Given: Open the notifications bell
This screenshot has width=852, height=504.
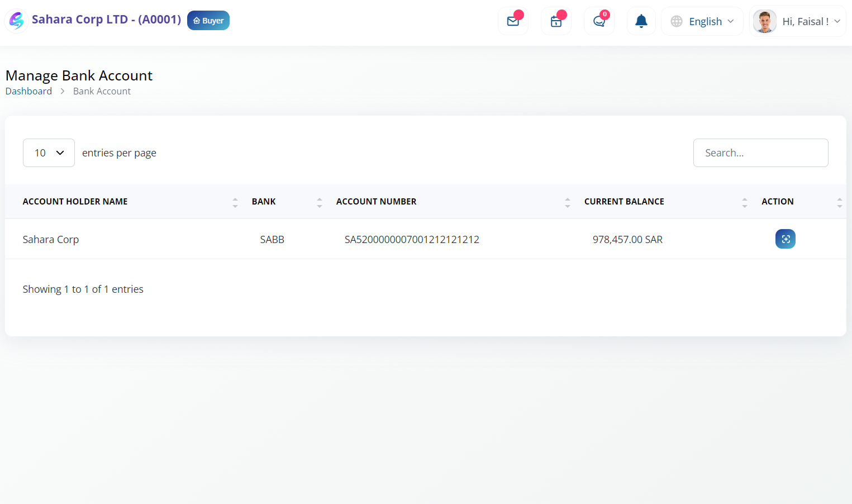Looking at the screenshot, I should (641, 21).
